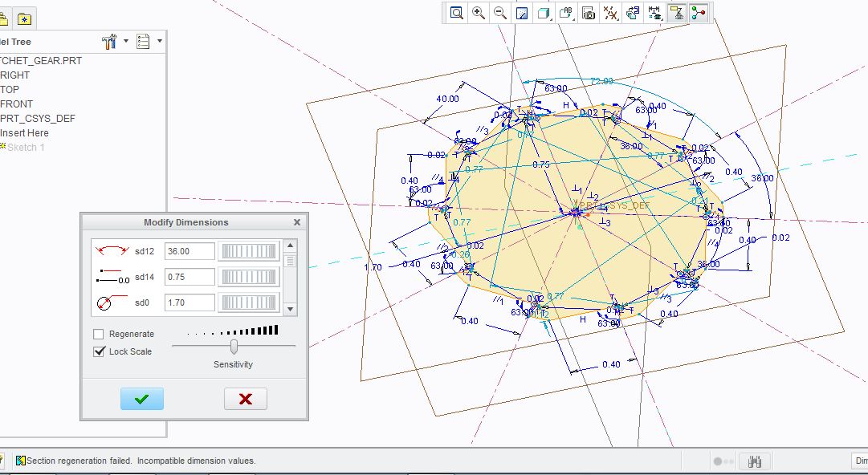The height and width of the screenshot is (475, 868).
Task: Switch to the Folder Browser tab
Action: click(4, 19)
